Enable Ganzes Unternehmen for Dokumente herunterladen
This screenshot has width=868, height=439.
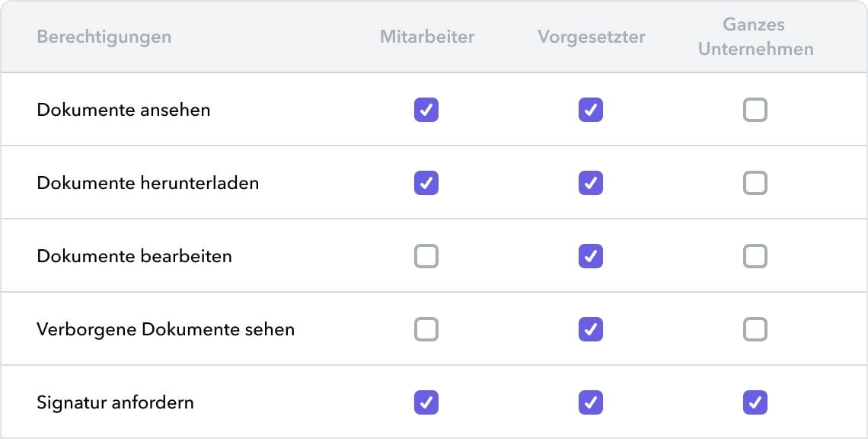[x=755, y=183]
